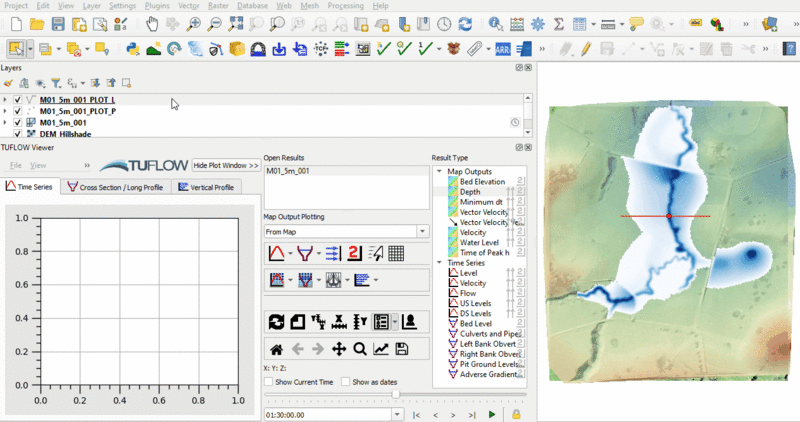Viewport: 800px width, 422px height.
Task: Enable Show Current Time checkbox
Action: click(268, 382)
